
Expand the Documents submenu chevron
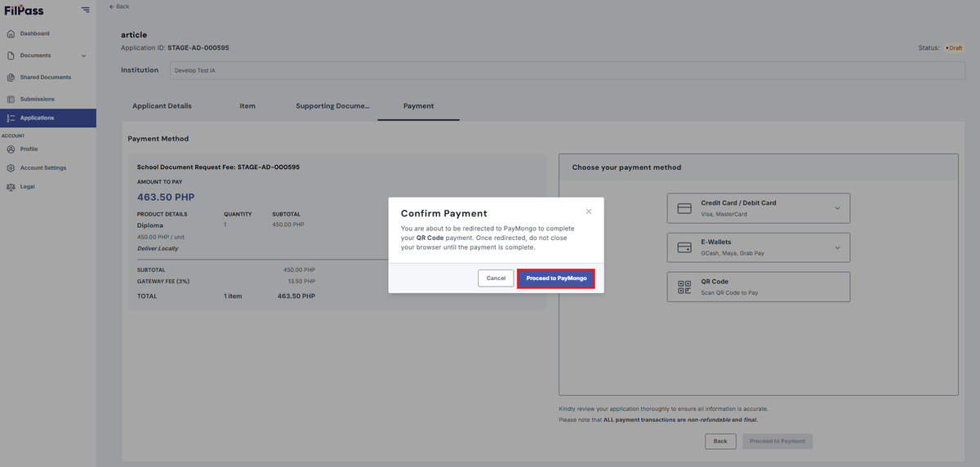pos(83,56)
